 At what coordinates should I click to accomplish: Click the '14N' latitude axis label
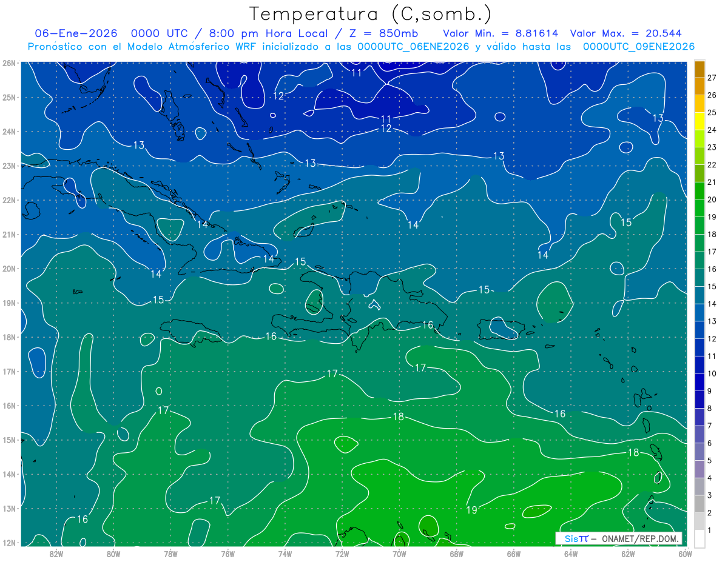click(x=8, y=474)
